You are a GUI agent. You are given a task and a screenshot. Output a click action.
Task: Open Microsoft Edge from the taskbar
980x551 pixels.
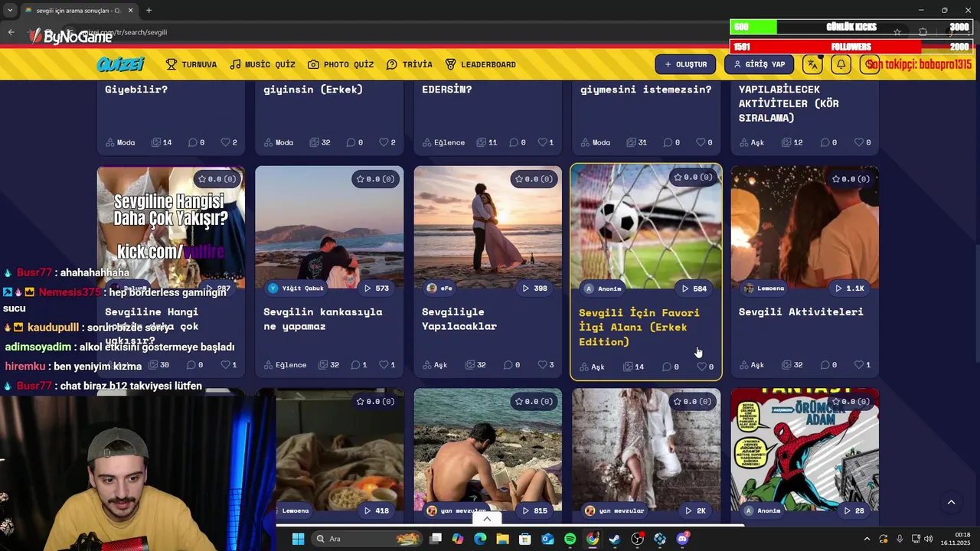(480, 539)
